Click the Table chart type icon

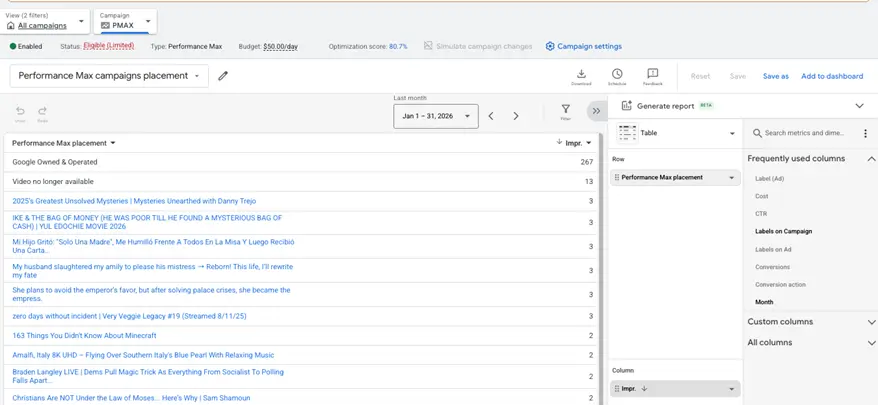tap(627, 133)
